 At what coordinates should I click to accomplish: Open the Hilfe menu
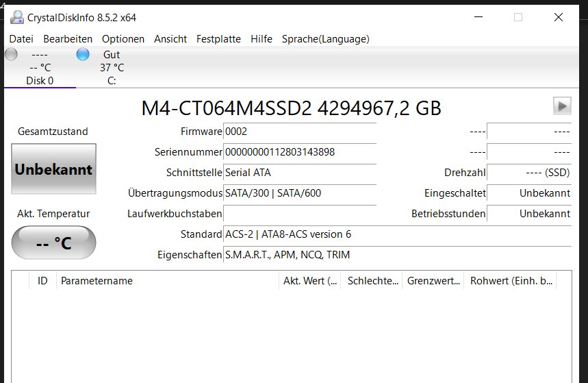click(x=261, y=39)
